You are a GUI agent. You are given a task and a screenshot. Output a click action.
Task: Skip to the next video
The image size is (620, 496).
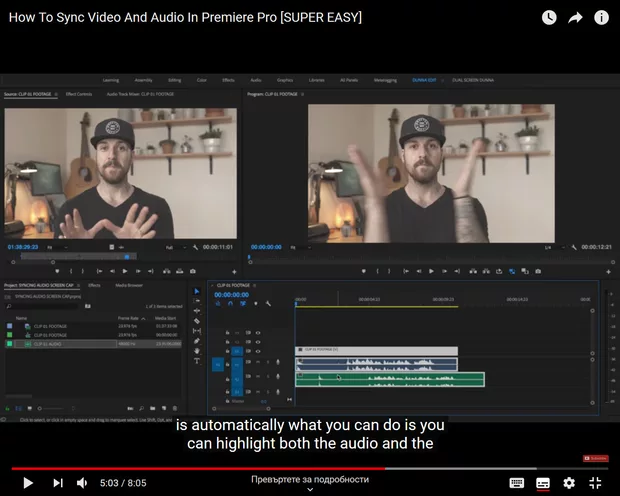[x=57, y=483]
